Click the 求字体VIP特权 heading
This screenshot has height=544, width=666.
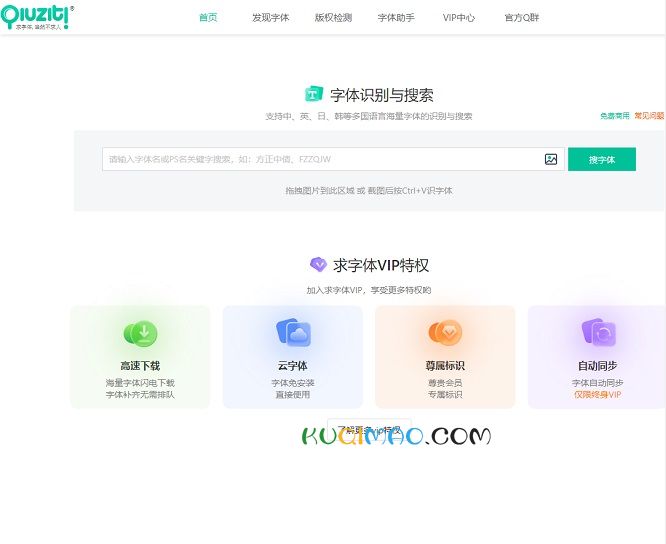pos(381,265)
